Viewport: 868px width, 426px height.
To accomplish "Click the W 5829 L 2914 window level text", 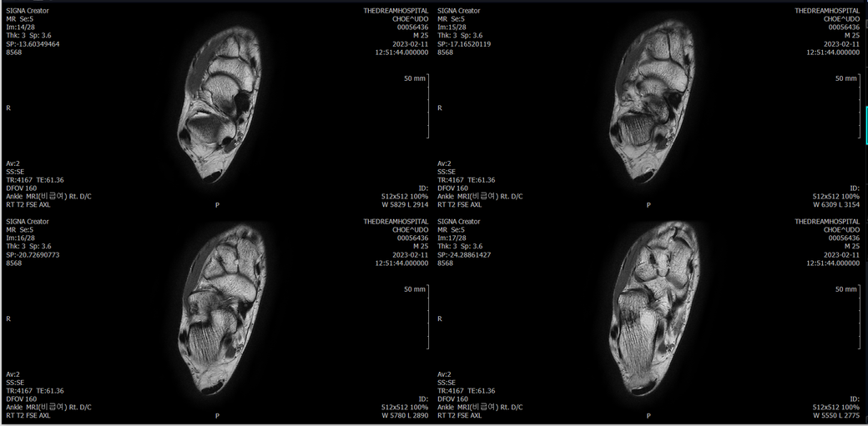I will (405, 204).
